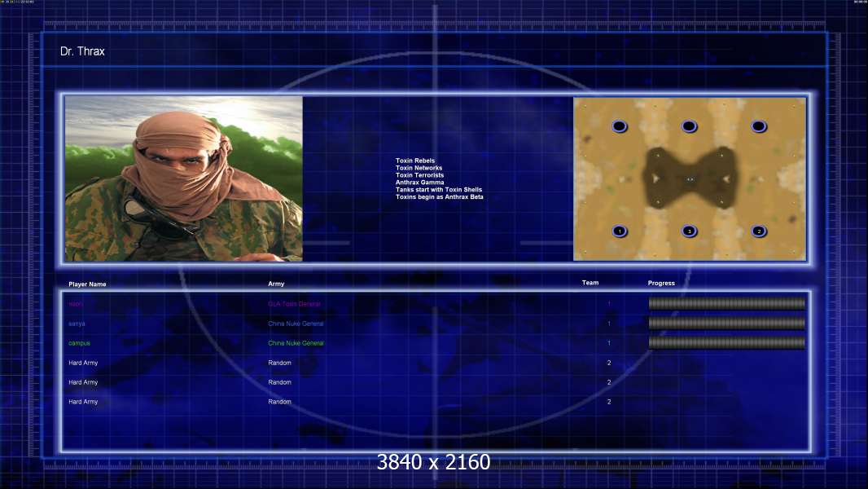Click 'China Nuke General' in sanya's row
Image resolution: width=868 pixels, height=489 pixels.
[296, 324]
